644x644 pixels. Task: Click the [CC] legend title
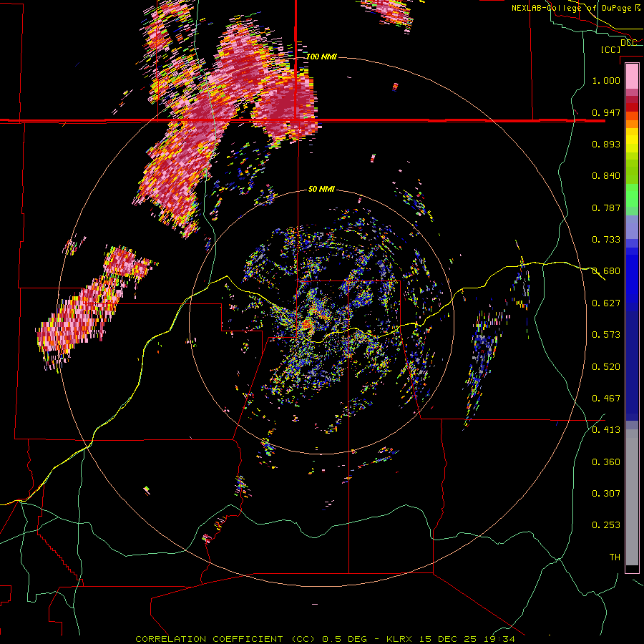click(610, 49)
